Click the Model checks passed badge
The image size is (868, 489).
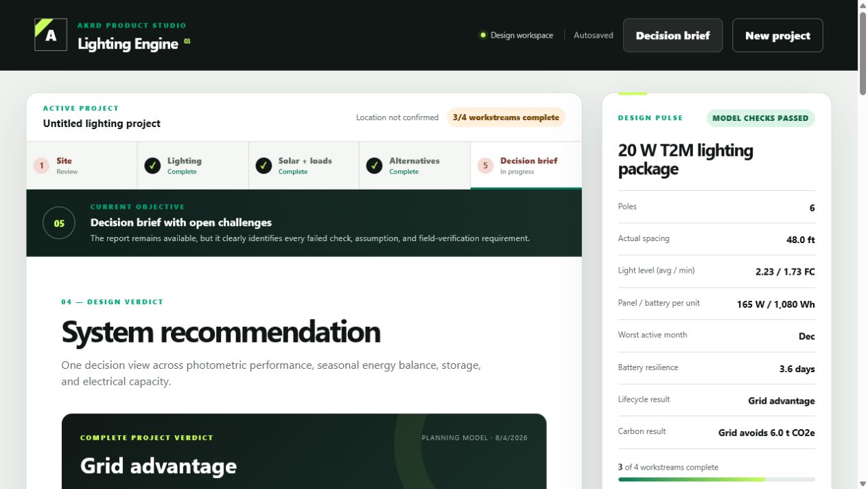tap(760, 118)
